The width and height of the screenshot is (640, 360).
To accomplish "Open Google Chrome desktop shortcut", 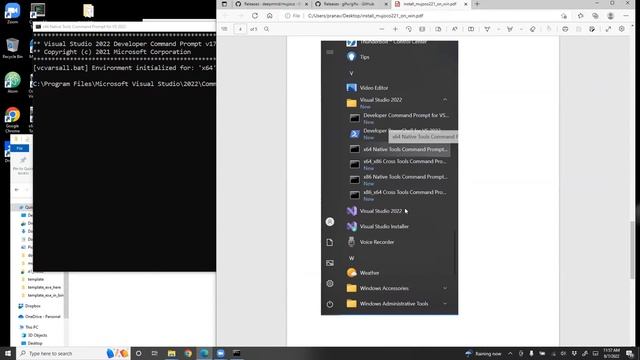I will click(x=12, y=120).
